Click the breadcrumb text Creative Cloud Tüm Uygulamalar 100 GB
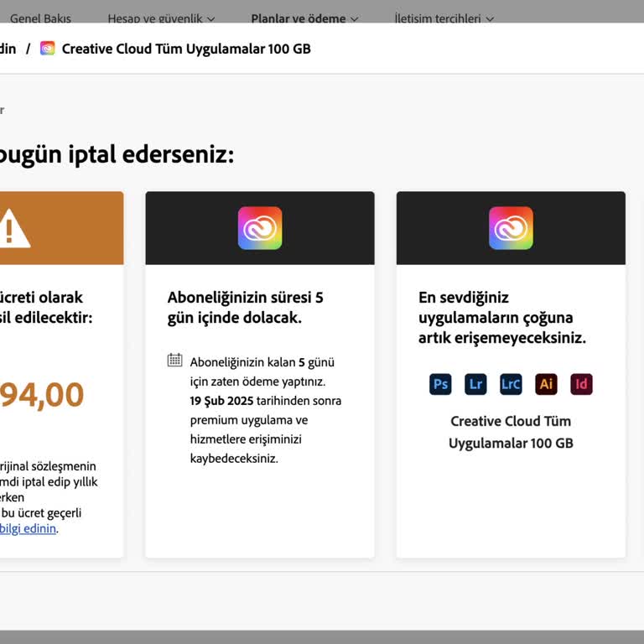 coord(186,49)
